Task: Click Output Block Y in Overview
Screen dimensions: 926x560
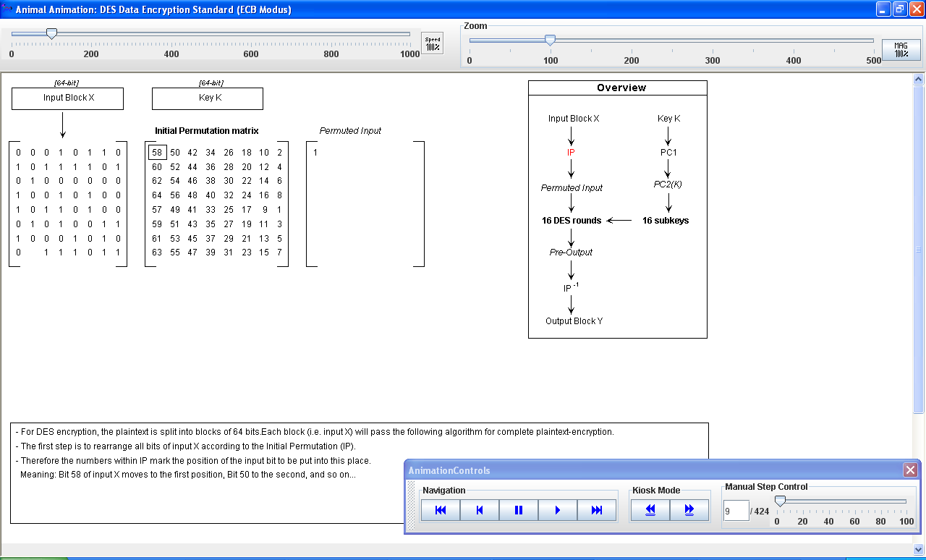Action: click(574, 321)
